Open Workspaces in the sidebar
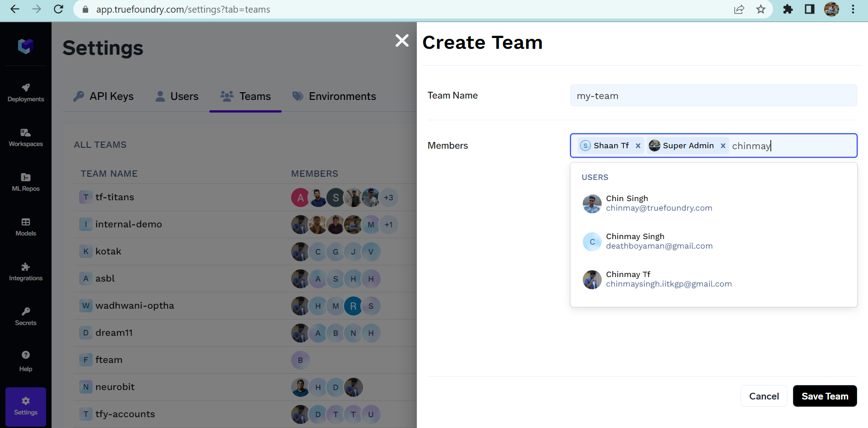868x428 pixels. tap(26, 137)
